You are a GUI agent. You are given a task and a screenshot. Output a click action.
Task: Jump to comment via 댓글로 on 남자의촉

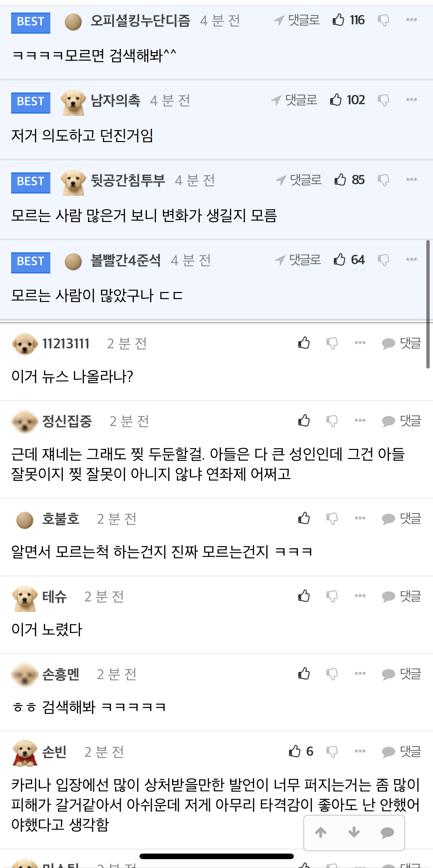[x=294, y=100]
